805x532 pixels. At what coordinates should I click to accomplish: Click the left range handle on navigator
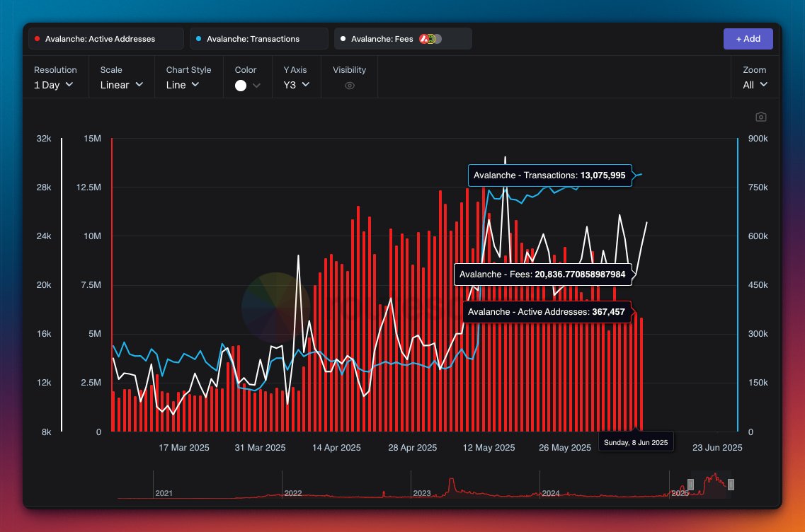(x=690, y=485)
